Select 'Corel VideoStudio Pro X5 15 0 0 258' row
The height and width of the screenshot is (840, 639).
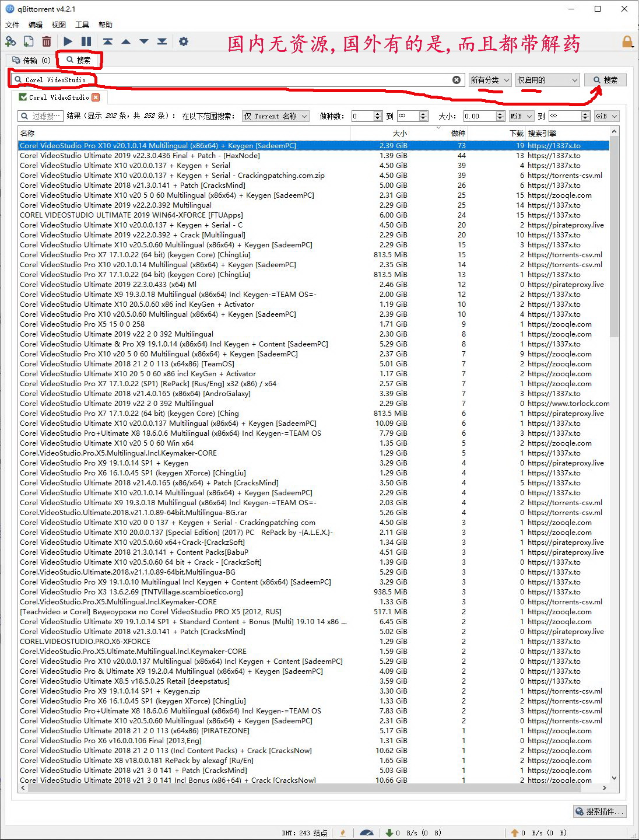click(x=314, y=324)
